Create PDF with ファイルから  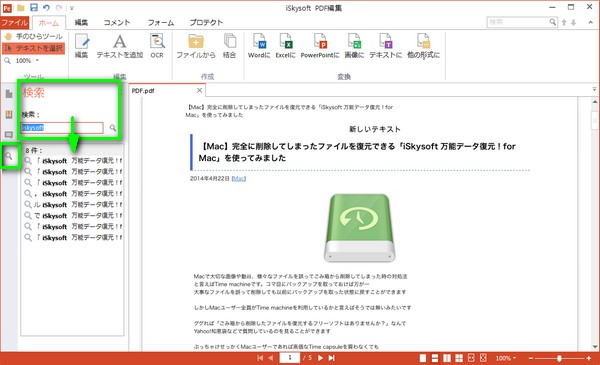coord(196,46)
